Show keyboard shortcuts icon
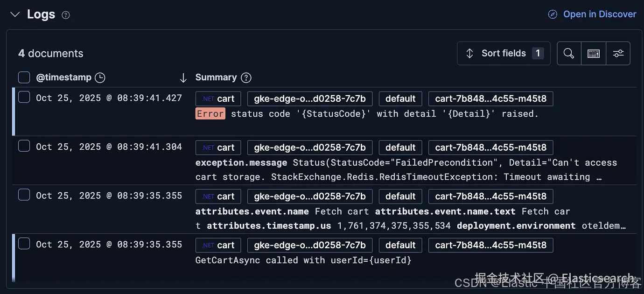This screenshot has width=644, height=294. coord(594,53)
